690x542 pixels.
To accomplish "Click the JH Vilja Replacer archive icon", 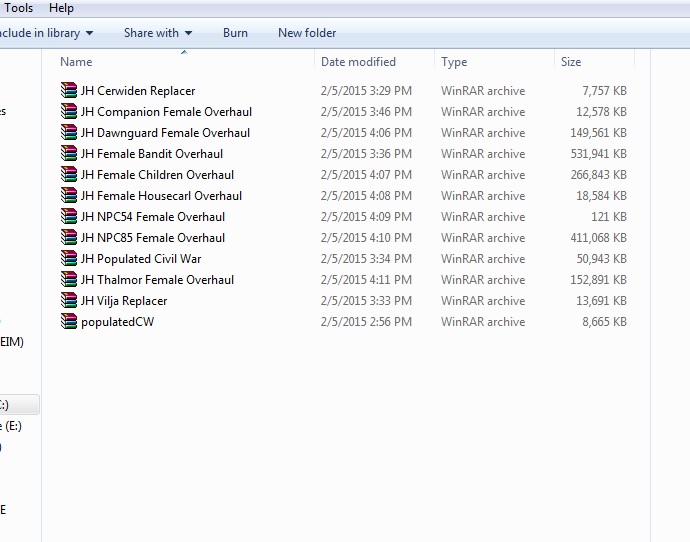I will (x=69, y=300).
